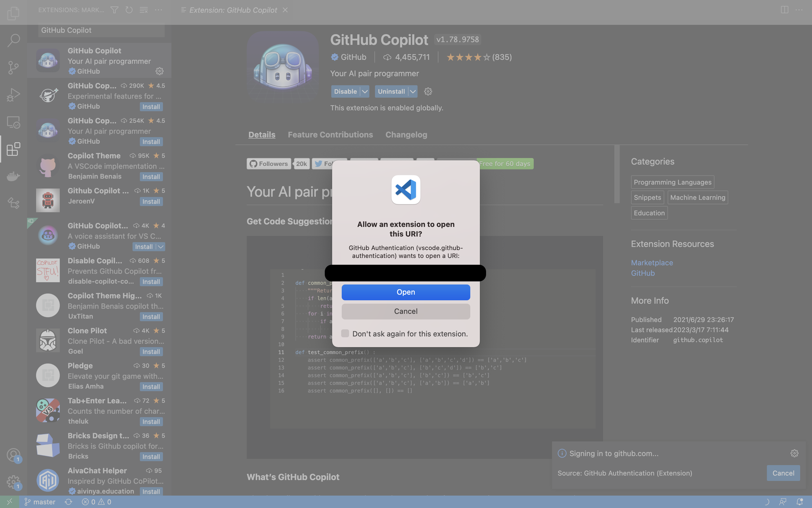Click the gear next to Uninstall button
The image size is (812, 508).
[428, 91]
